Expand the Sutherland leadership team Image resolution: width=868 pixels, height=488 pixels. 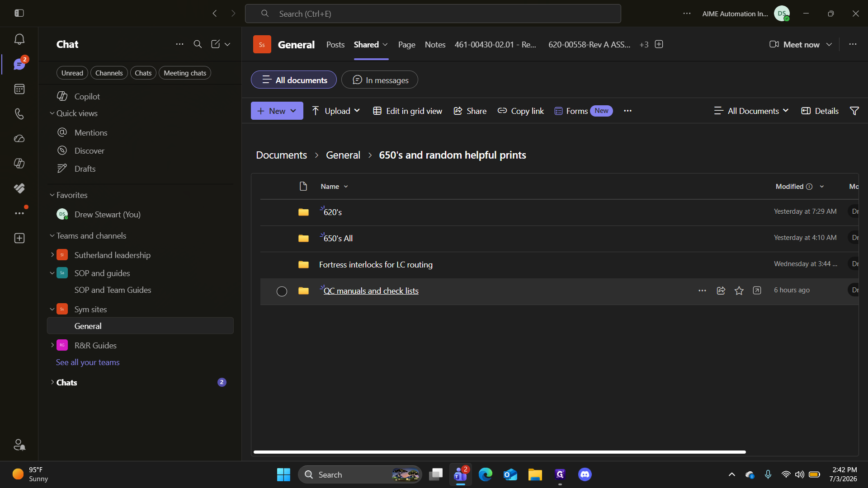pyautogui.click(x=52, y=255)
